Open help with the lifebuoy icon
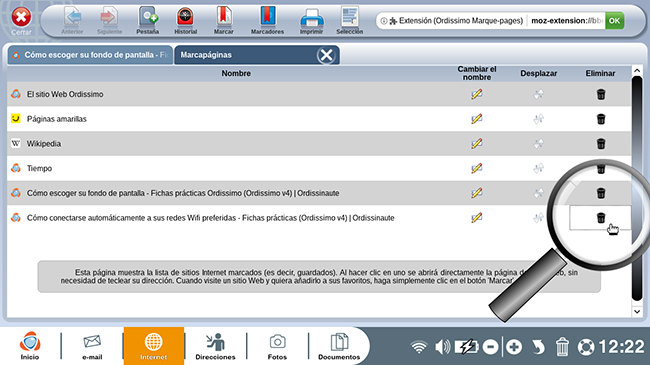Viewport: 650px width, 365px height. pyautogui.click(x=586, y=347)
